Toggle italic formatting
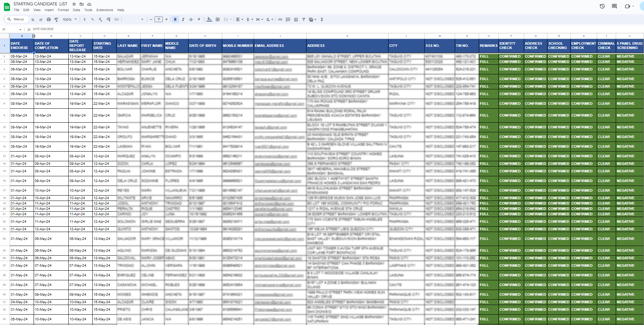644x325 pixels. pos(183,20)
